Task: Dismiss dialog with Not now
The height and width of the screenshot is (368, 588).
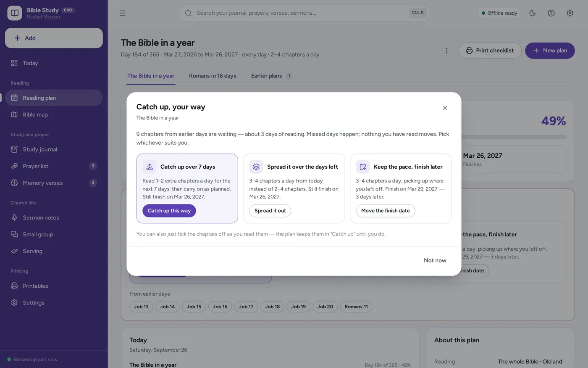Action: [435, 261]
